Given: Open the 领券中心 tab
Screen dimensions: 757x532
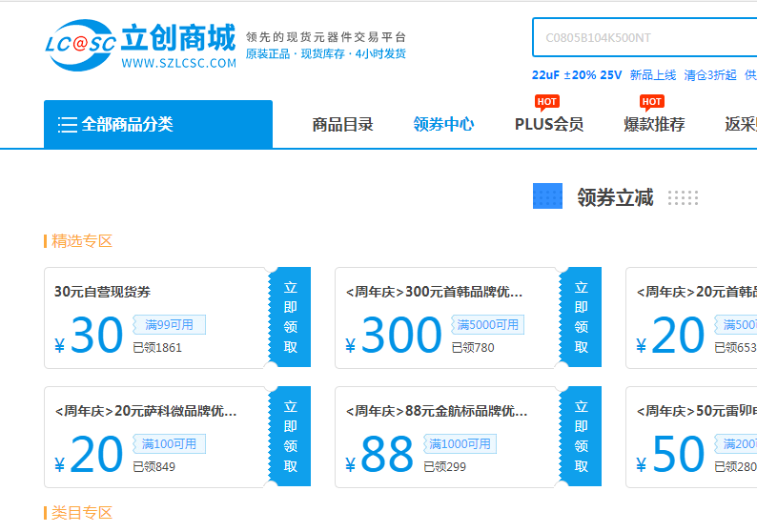Looking at the screenshot, I should pos(443,125).
